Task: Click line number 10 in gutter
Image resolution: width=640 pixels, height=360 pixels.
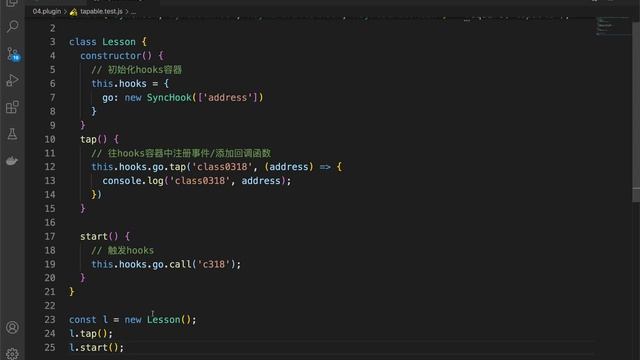Action: point(50,139)
